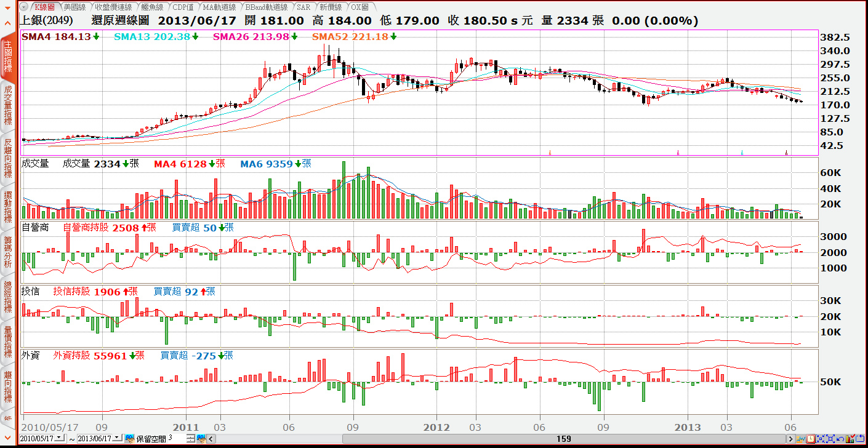The height and width of the screenshot is (448, 868).
Task: Open the round menu button beside K線圖 tab
Action: [x=23, y=7]
